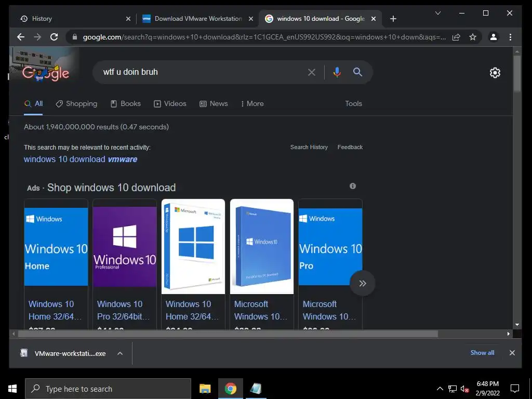Open Windows 10 Pro 32/64bit listing link
532x399 pixels.
(123, 310)
